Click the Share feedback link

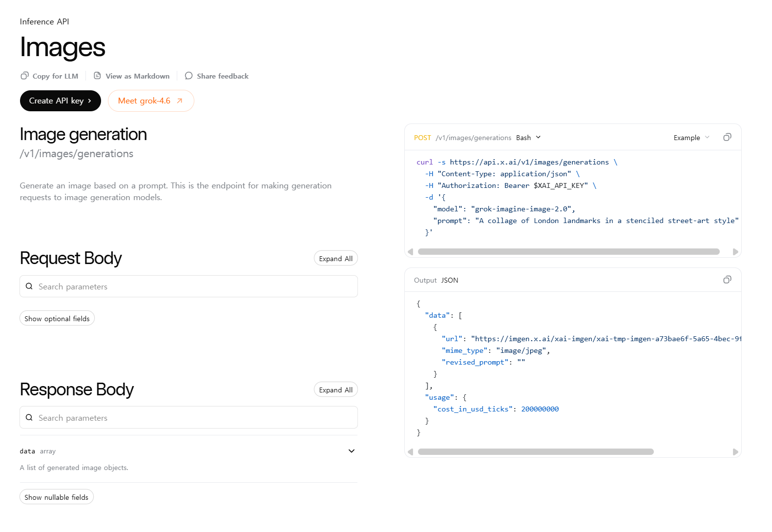point(223,76)
